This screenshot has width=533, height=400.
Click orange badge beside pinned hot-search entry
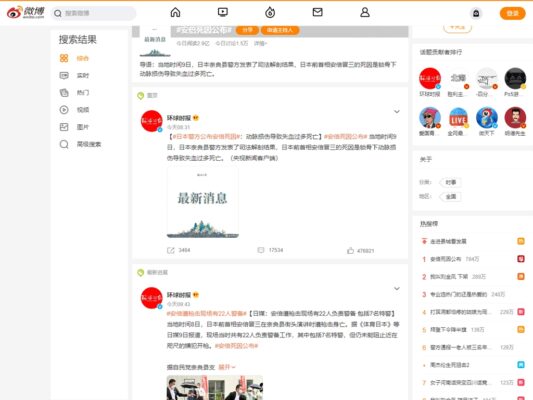click(x=521, y=241)
